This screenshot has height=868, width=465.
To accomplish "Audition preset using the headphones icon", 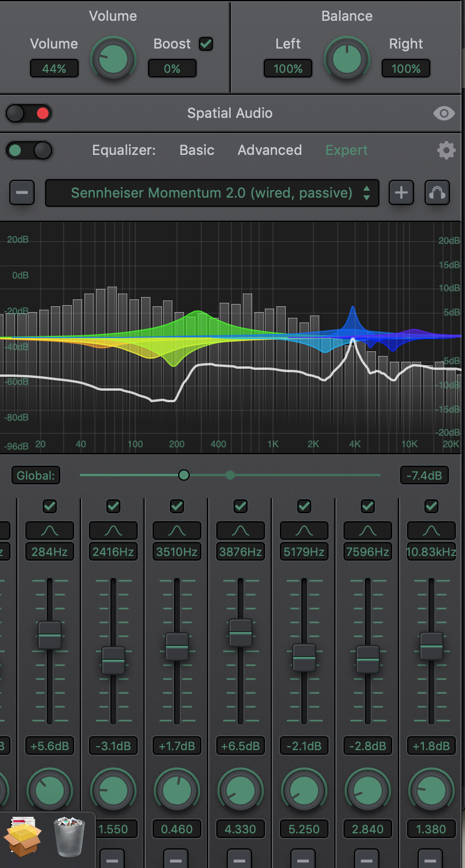I will coord(437,192).
